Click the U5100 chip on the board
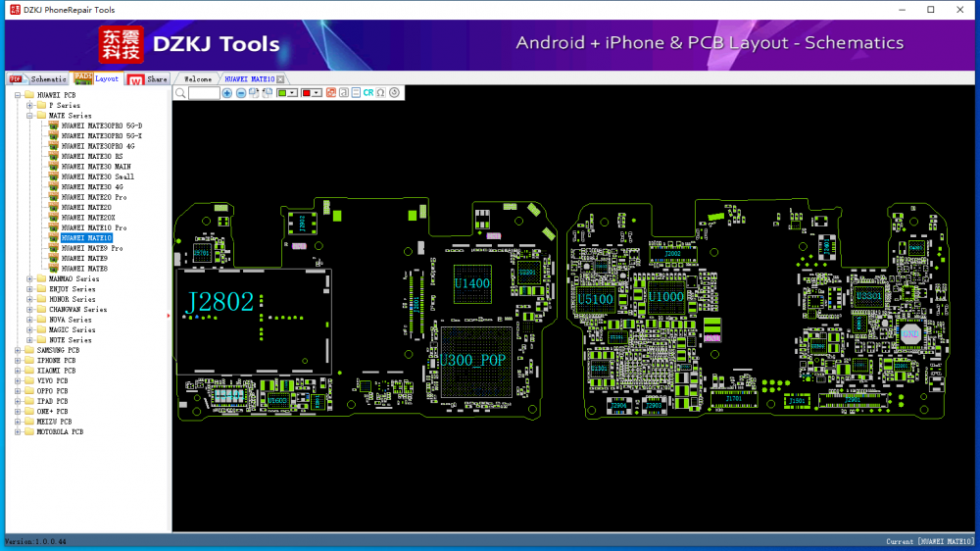980x551 pixels. pyautogui.click(x=595, y=300)
